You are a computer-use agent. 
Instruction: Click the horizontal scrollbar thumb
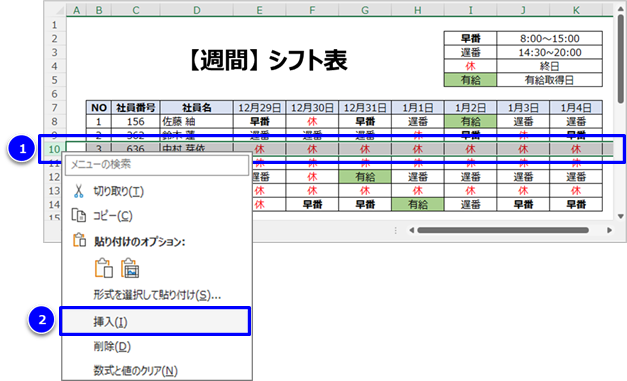(x=503, y=230)
